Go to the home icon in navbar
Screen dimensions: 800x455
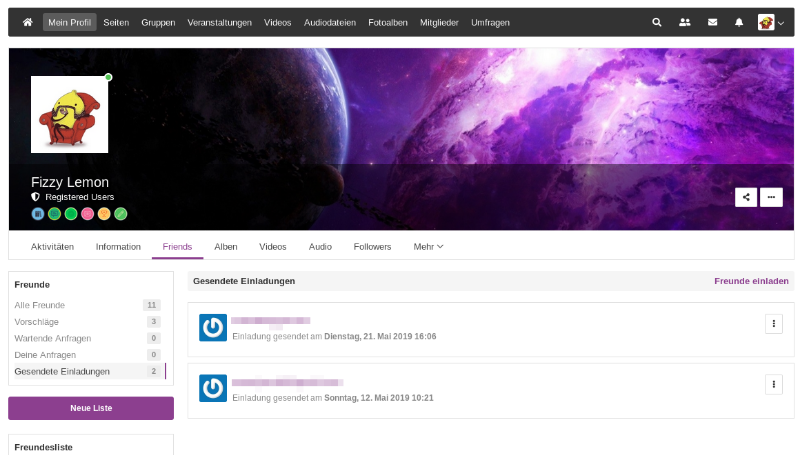(27, 22)
